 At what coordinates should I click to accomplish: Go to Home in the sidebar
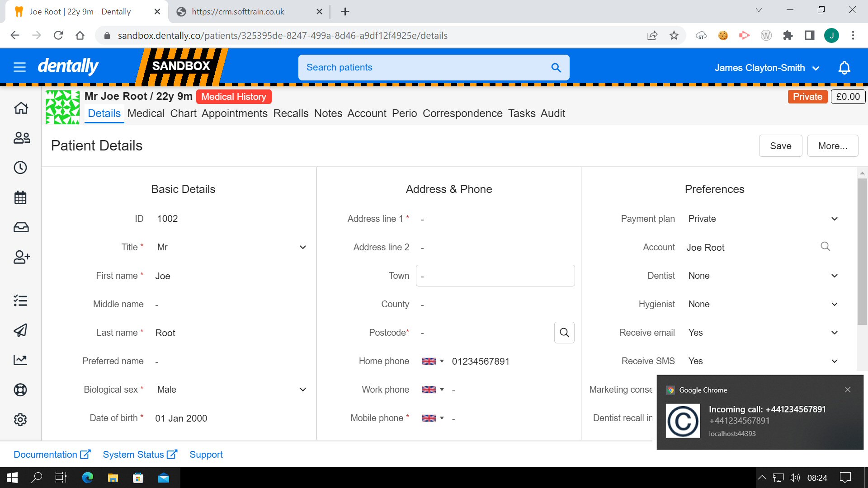point(21,108)
